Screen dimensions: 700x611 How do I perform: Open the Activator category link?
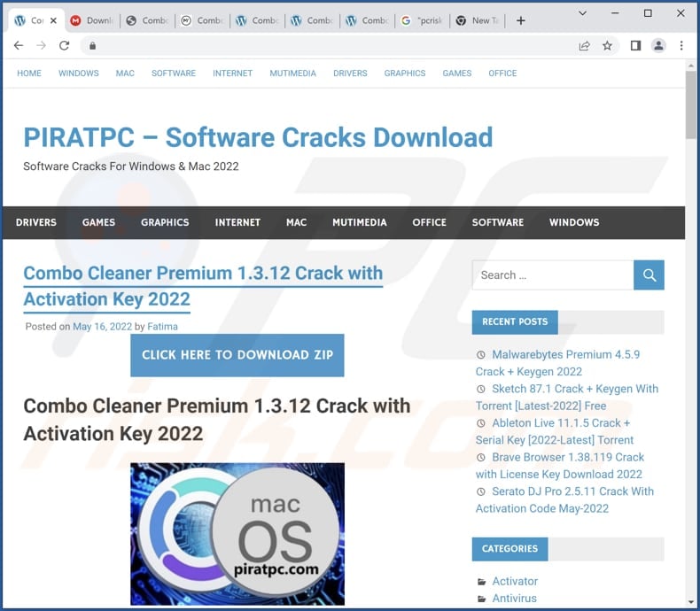[515, 582]
